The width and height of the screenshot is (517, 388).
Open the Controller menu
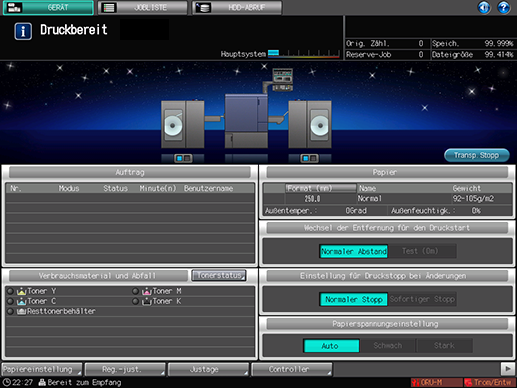(x=292, y=369)
